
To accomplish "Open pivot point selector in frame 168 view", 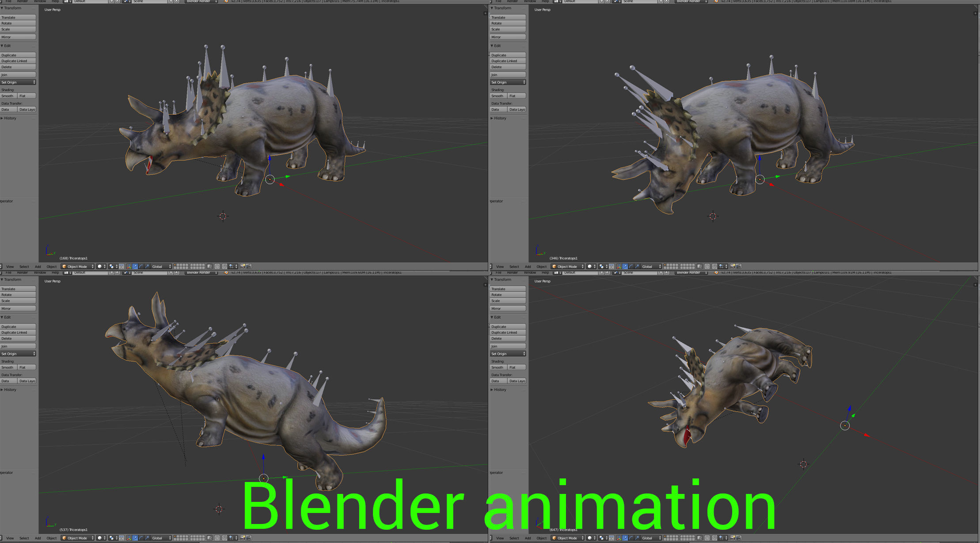I will click(x=114, y=266).
